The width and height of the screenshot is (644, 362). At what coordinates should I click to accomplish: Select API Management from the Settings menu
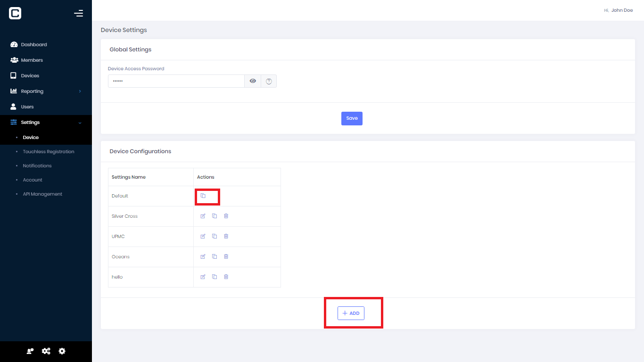coord(42,194)
